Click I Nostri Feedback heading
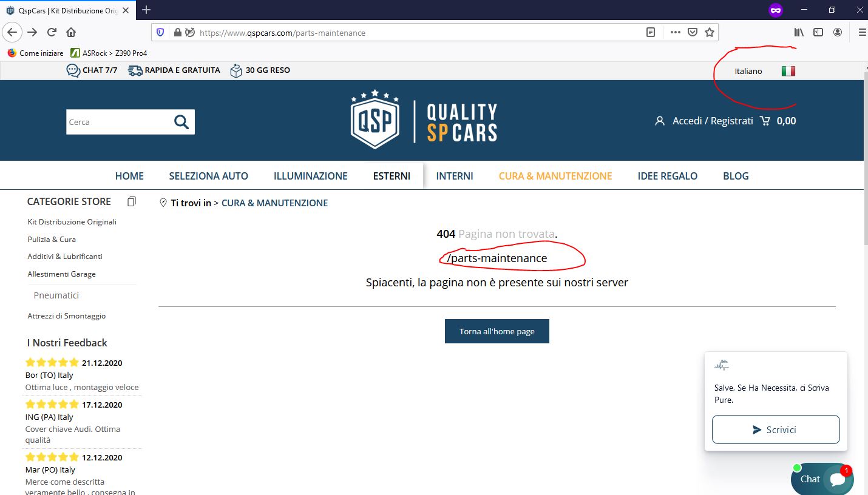The width and height of the screenshot is (868, 495). coord(67,343)
